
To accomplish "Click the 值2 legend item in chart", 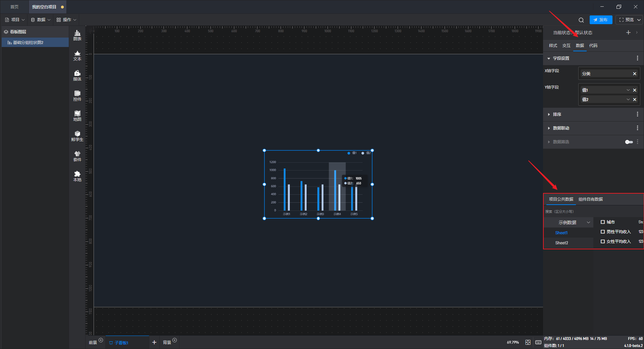I will pos(366,153).
